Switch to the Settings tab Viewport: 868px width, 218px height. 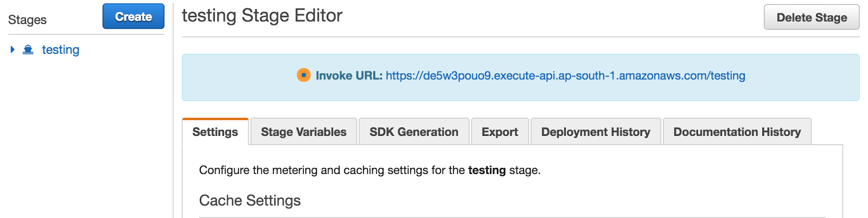coord(215,132)
